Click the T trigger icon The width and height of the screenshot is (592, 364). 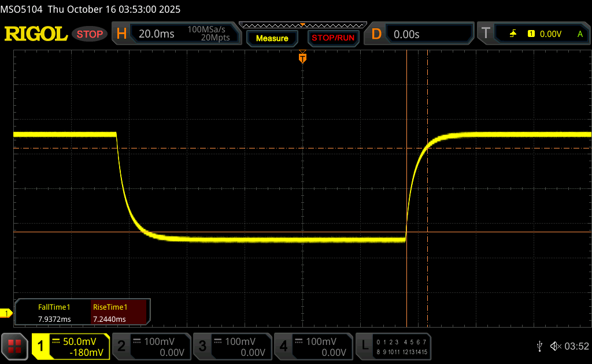(x=486, y=34)
